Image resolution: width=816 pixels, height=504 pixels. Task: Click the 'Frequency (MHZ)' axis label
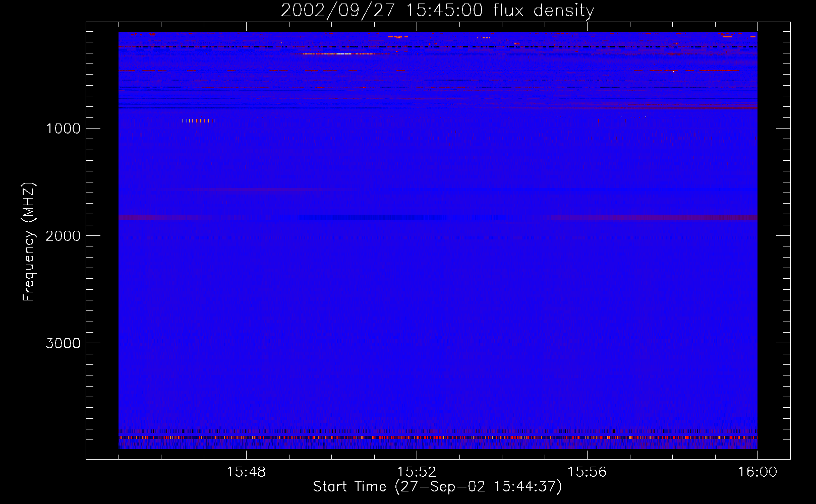[x=29, y=242]
